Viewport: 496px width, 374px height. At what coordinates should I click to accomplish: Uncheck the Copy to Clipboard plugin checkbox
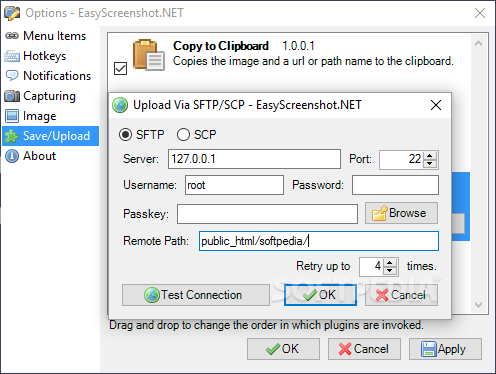click(x=120, y=68)
